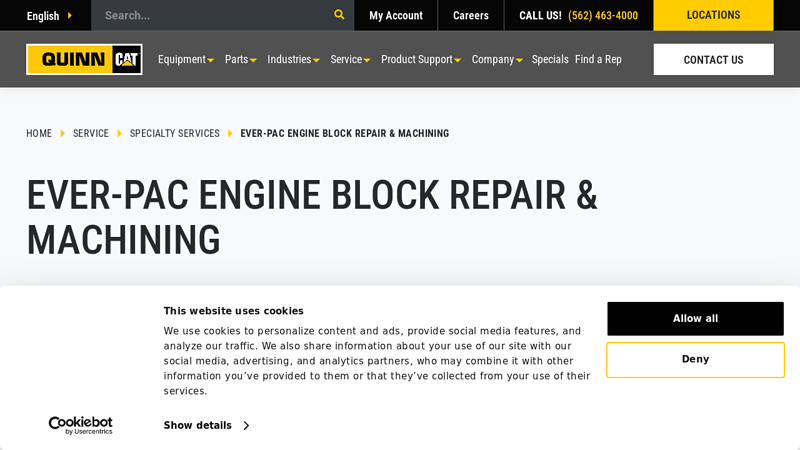Viewport: 800px width, 450px height.
Task: Open the Service navigation menu
Action: (350, 59)
